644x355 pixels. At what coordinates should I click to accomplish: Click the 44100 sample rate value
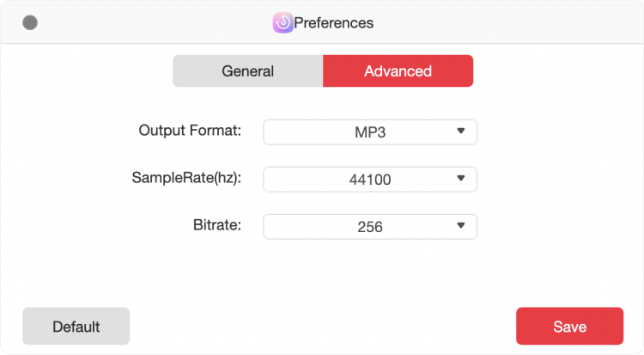pos(370,180)
